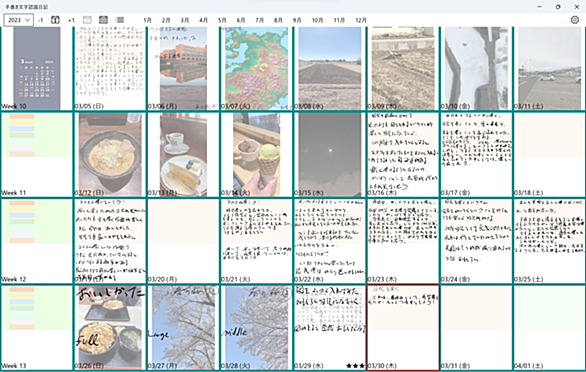Click the red color bar in Week 11
The height and width of the screenshot is (372, 586).
22,117
